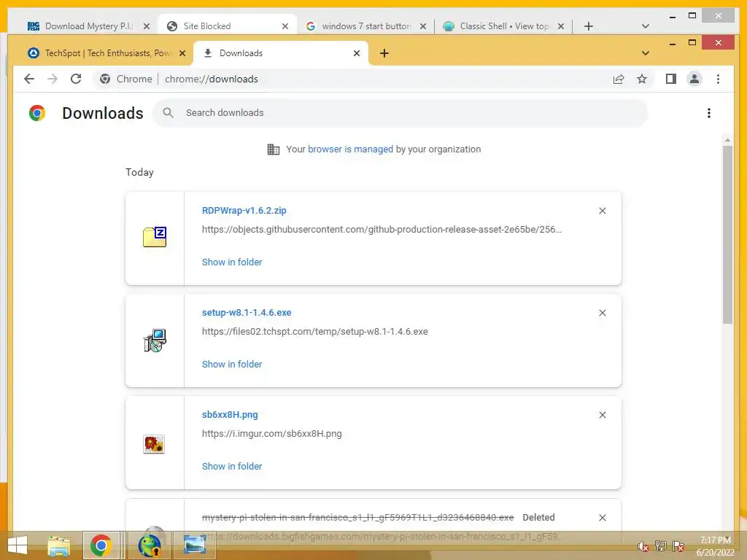Click the Today date heading
747x560 pixels.
[139, 172]
